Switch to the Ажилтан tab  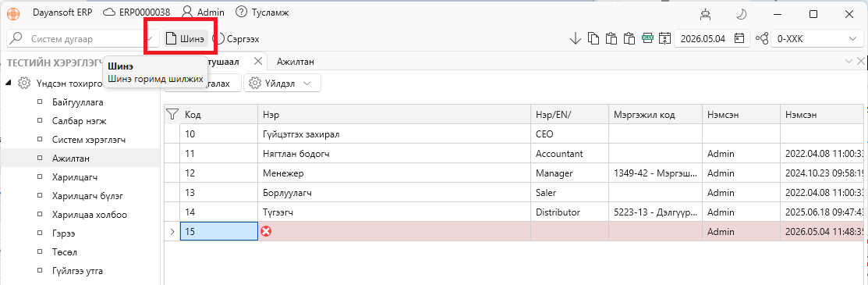click(x=296, y=62)
